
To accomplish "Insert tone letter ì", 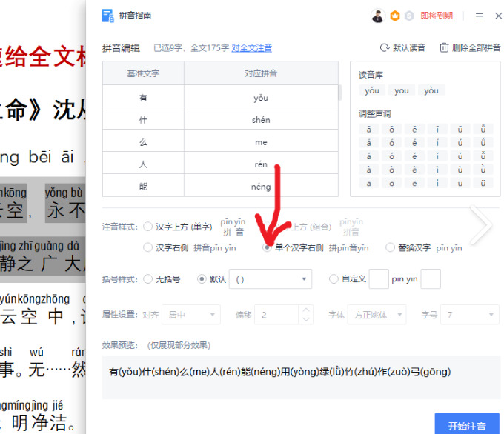I will 437,170.
